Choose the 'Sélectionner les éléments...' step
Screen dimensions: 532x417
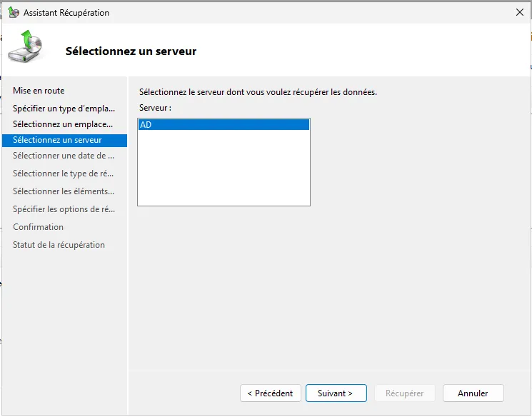pos(64,191)
